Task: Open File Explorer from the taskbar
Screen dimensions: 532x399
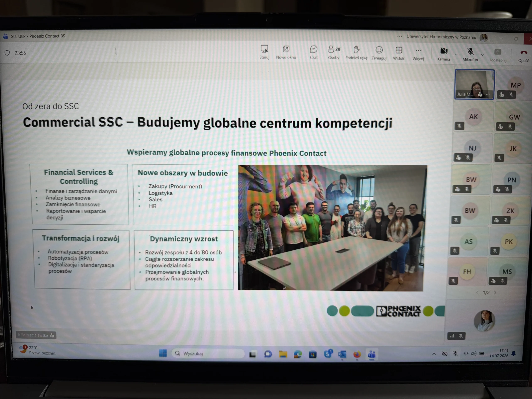Action: point(283,354)
